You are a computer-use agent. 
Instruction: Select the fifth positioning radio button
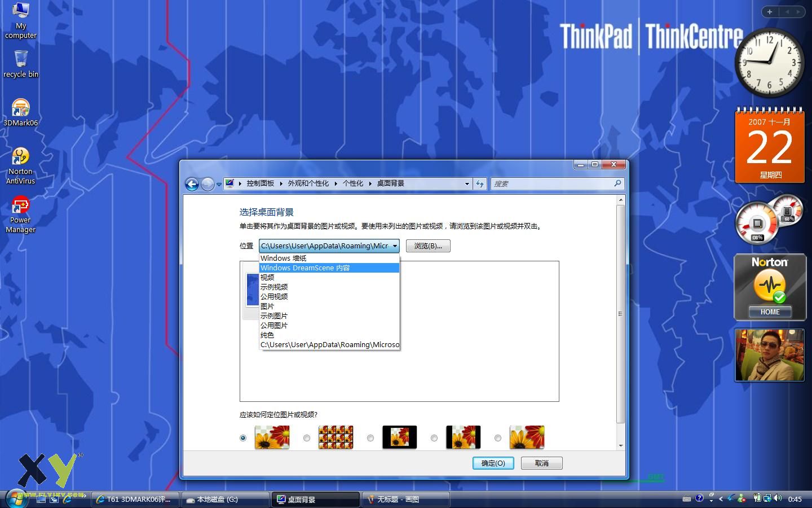(x=498, y=438)
